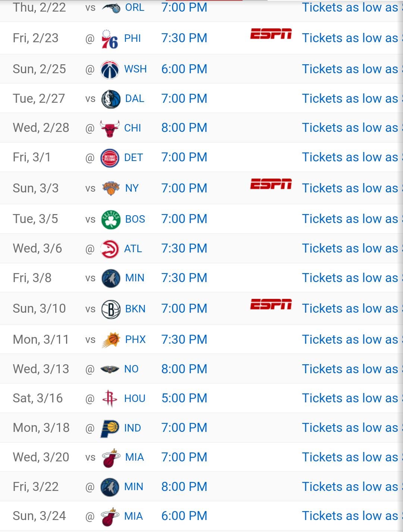403x532 pixels.
Task: Click the NO team abbreviation link
Action: 131,369
